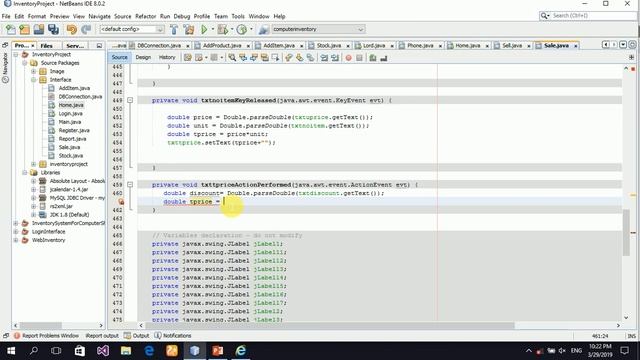This screenshot has width=640, height=360.
Task: Click the Search (Ctrl+I) input field
Action: [588, 16]
